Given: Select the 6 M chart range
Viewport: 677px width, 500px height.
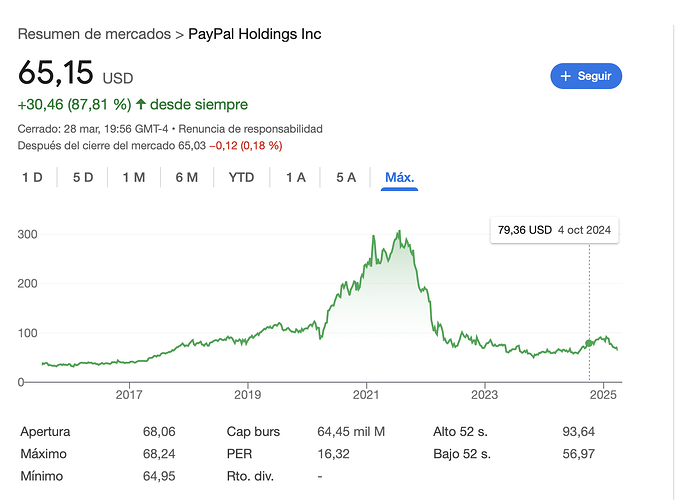Looking at the screenshot, I should (187, 177).
